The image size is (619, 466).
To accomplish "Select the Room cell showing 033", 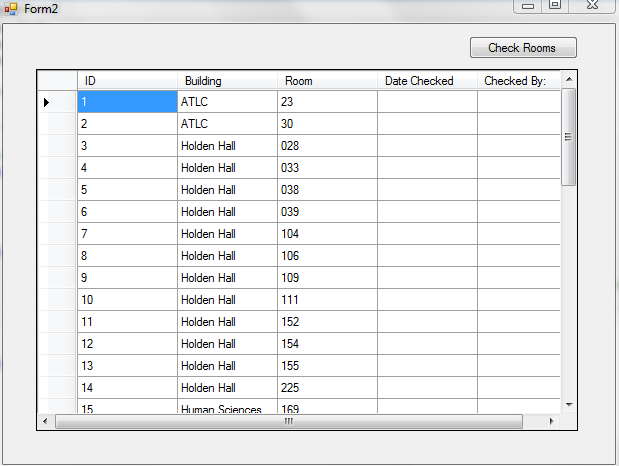I will tap(327, 168).
